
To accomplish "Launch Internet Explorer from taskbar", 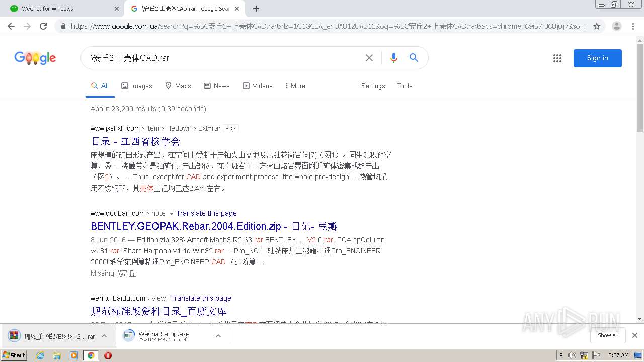I will (40, 355).
